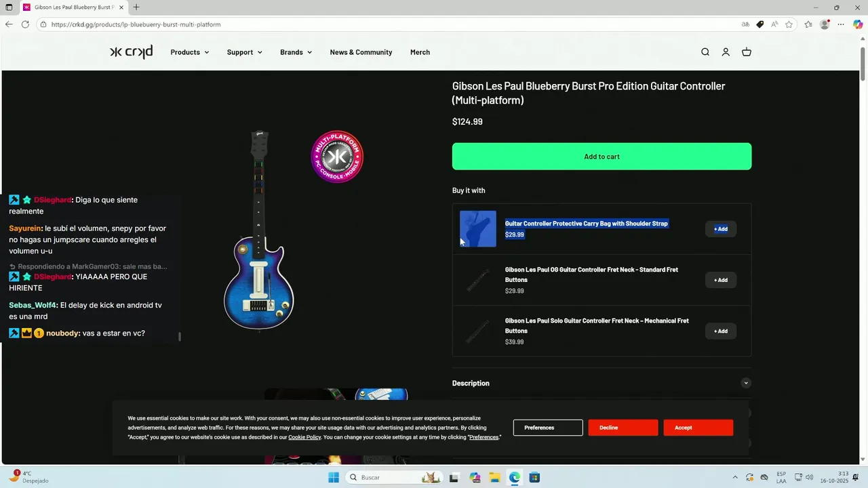The height and width of the screenshot is (488, 868).
Task: Open Gibson Les Paul OG Fret Neck link
Action: click(x=591, y=274)
